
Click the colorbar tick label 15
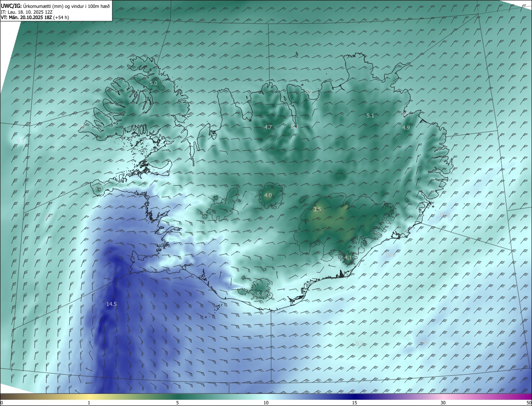click(x=355, y=403)
